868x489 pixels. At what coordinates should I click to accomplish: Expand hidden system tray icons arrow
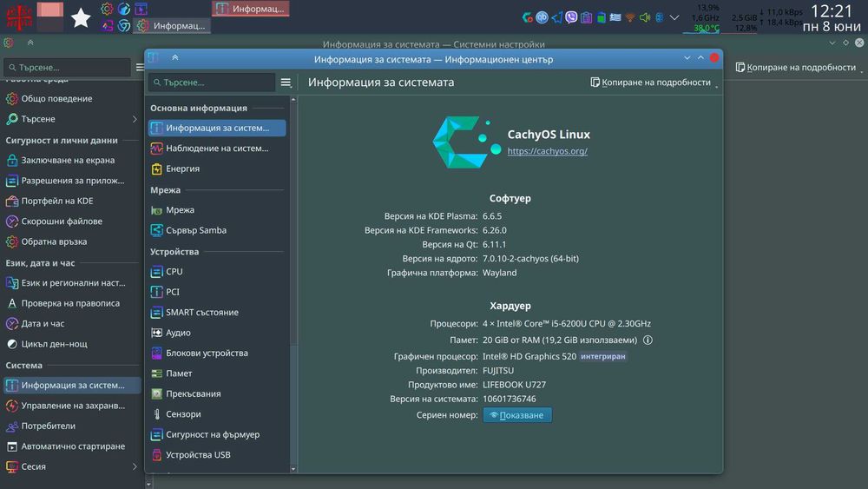point(674,17)
